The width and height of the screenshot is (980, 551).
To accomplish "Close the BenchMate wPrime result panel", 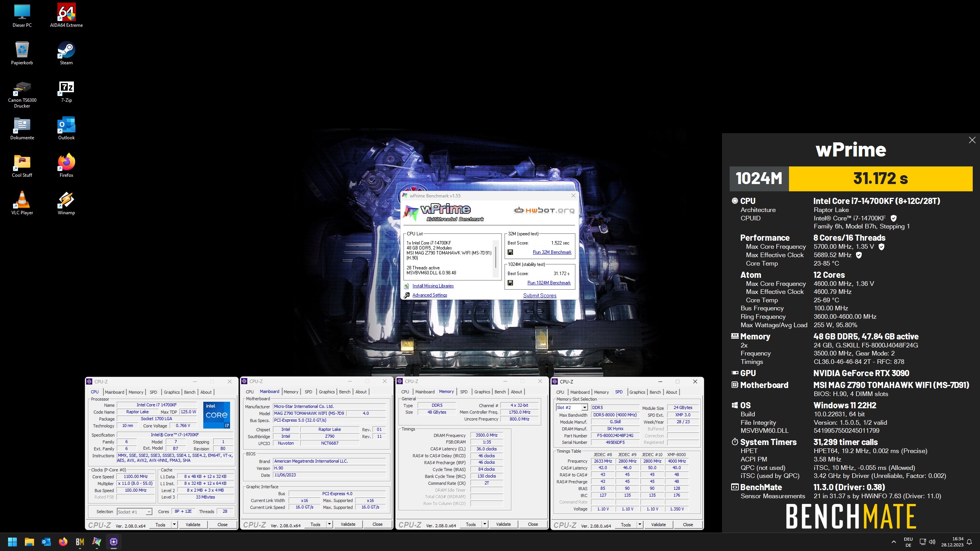I will 972,140.
